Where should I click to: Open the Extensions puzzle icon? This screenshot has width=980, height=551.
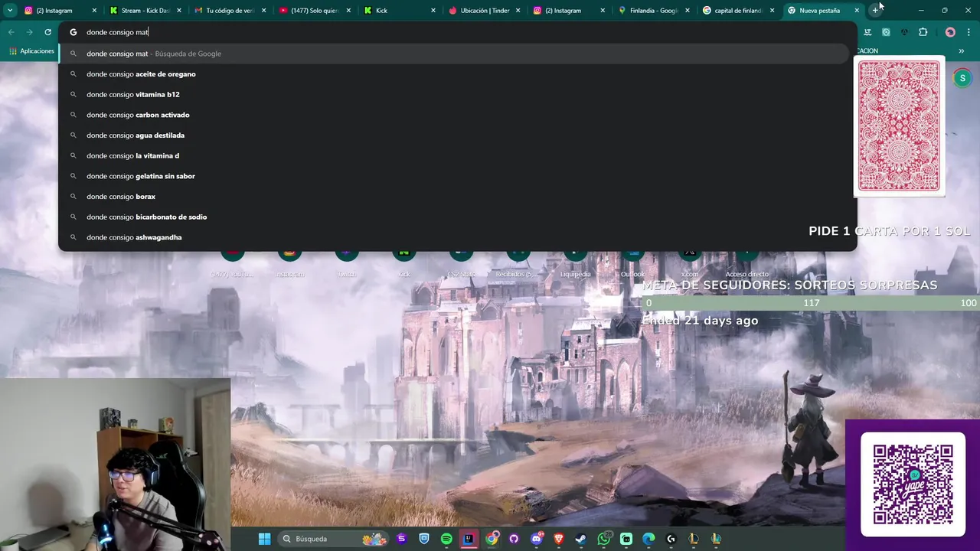[923, 32]
